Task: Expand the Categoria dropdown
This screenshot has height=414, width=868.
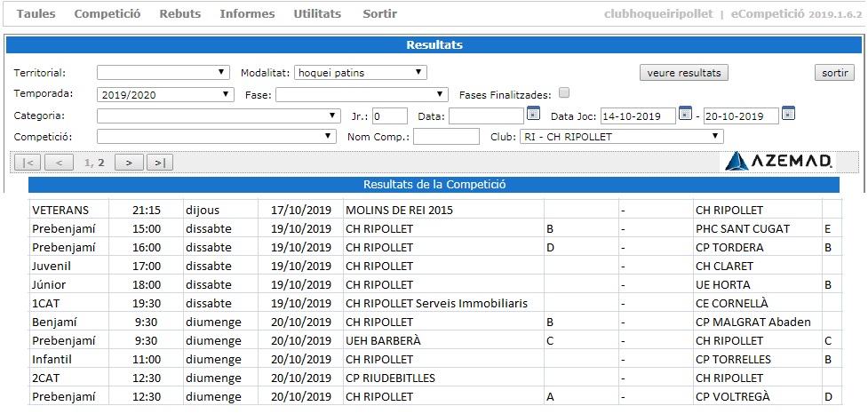Action: (219, 115)
